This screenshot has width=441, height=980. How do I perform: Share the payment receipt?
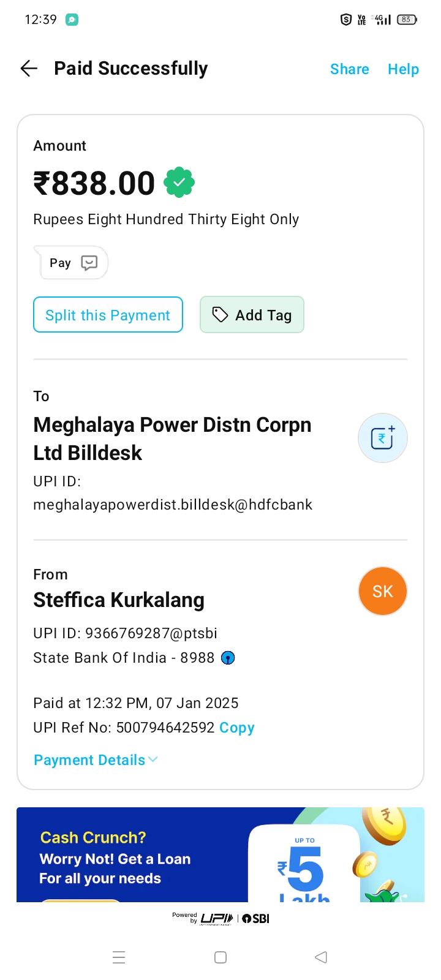[349, 69]
